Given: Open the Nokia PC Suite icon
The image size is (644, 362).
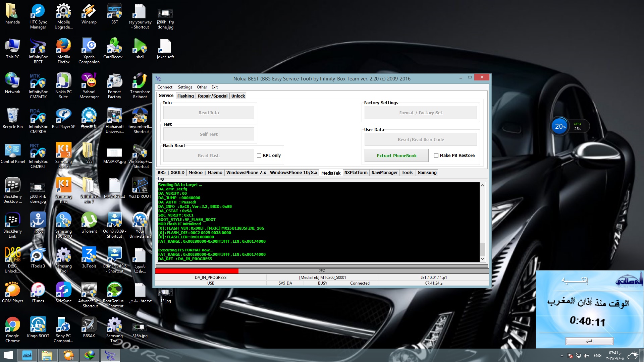Looking at the screenshot, I should [63, 85].
